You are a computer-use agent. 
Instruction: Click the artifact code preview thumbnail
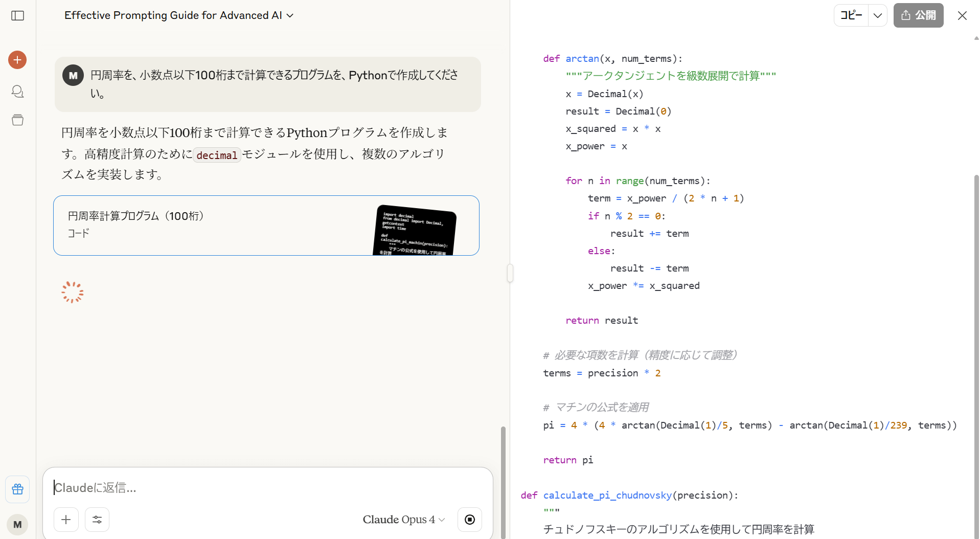415,230
